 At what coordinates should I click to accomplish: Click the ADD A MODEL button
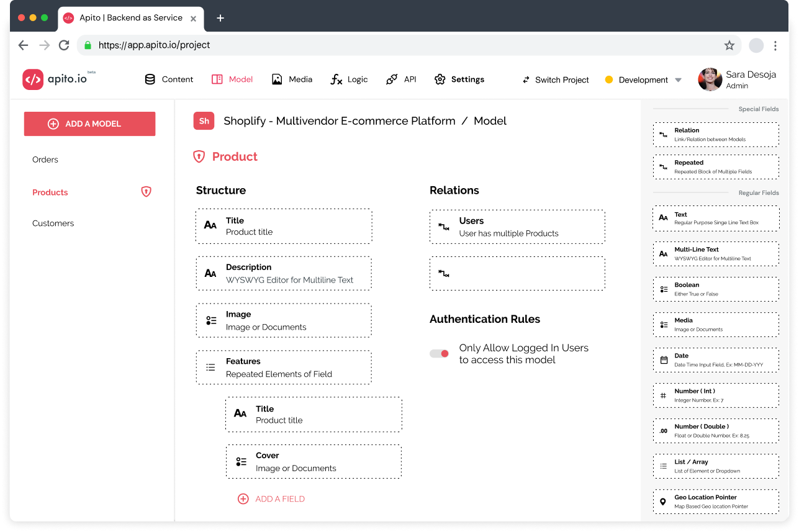(89, 124)
